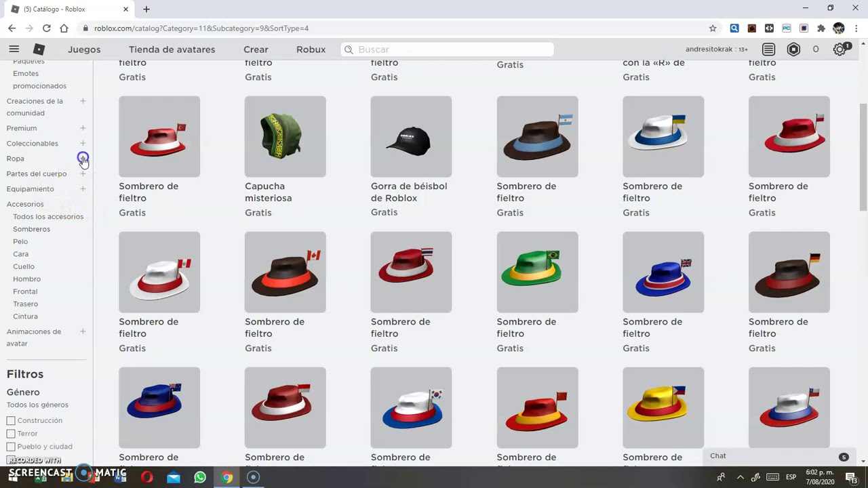Select Cuello subcategory
The image size is (868, 488).
point(24,266)
